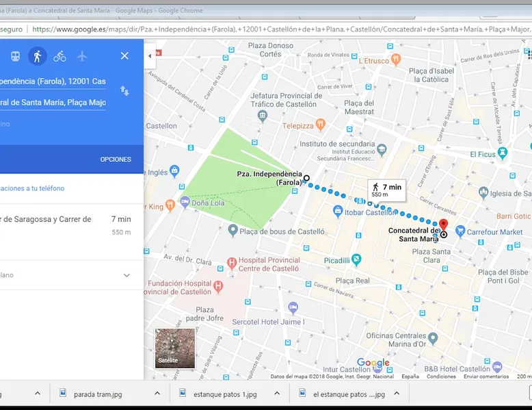Open downloaded file parada tram.jpg

[98, 394]
